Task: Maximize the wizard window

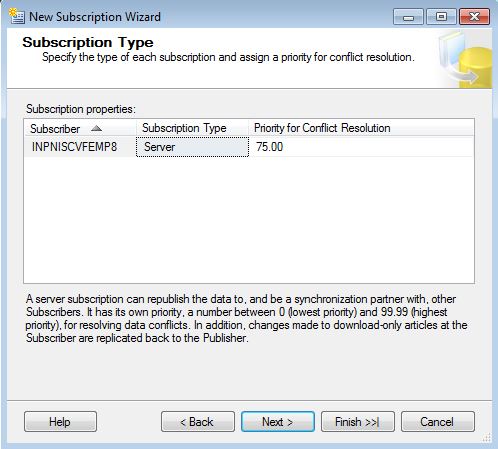Action: (x=441, y=17)
